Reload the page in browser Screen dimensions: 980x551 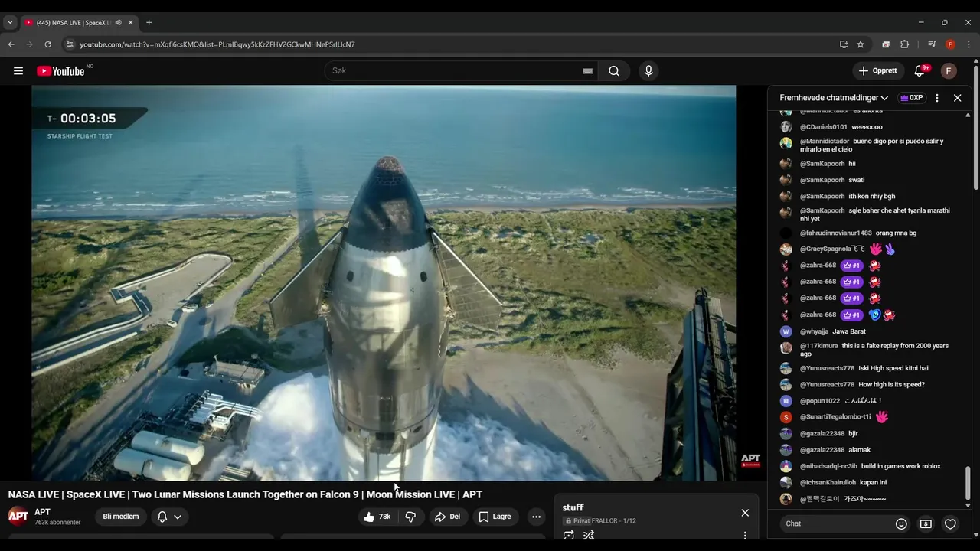pyautogui.click(x=47, y=44)
